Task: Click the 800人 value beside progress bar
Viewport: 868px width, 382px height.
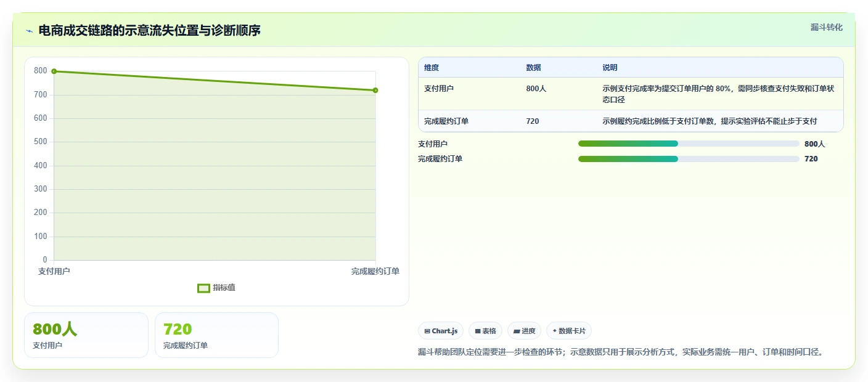Action: pos(814,144)
